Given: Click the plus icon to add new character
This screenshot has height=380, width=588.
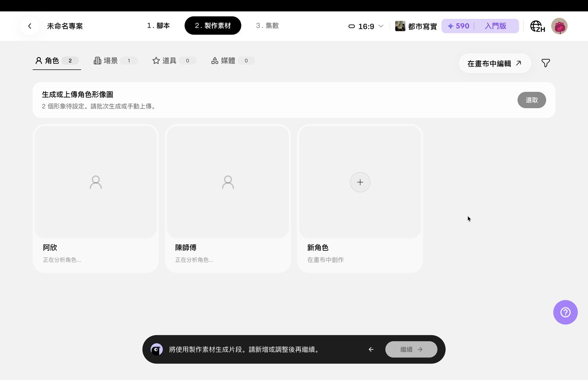Looking at the screenshot, I should pyautogui.click(x=360, y=182).
